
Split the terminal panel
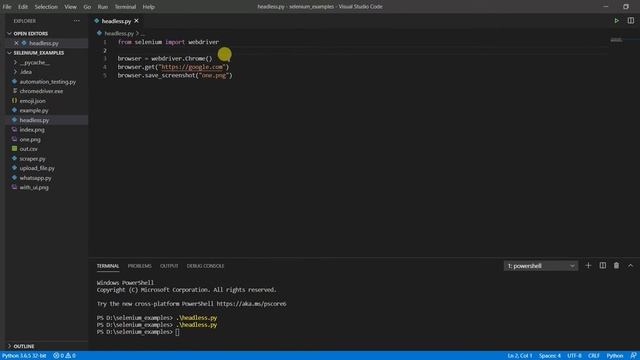pyautogui.click(x=602, y=266)
